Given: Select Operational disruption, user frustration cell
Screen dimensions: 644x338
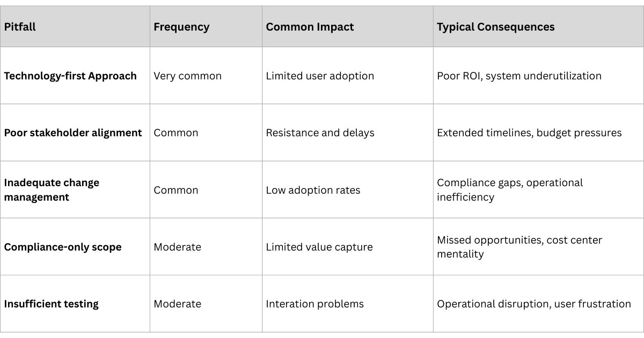Looking at the screenshot, I should [x=533, y=304].
